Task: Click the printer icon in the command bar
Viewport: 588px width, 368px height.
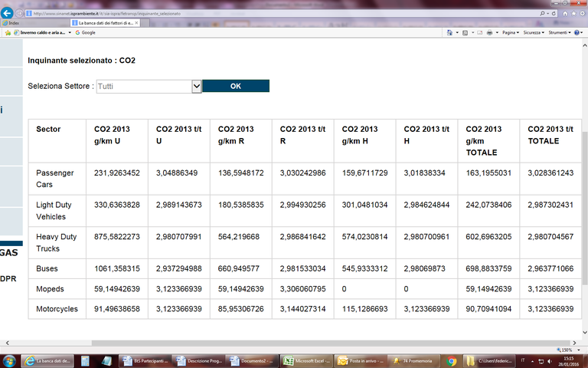Action: 491,33
